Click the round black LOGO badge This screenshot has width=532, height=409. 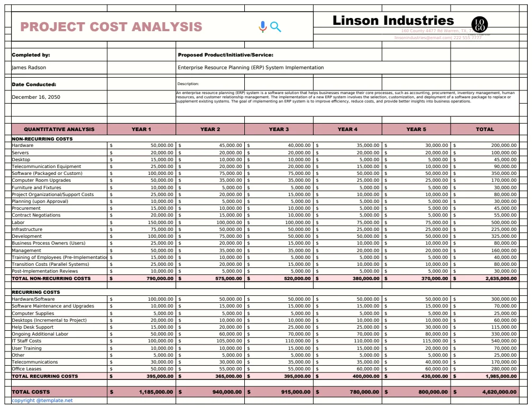[x=480, y=24]
